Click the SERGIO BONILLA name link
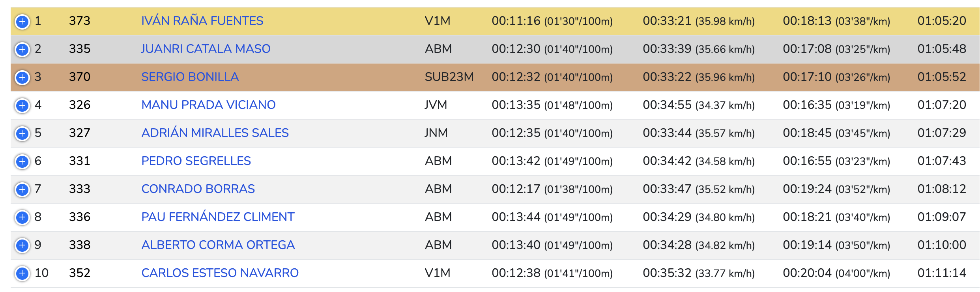Viewport: 980px width, 292px height. click(190, 77)
